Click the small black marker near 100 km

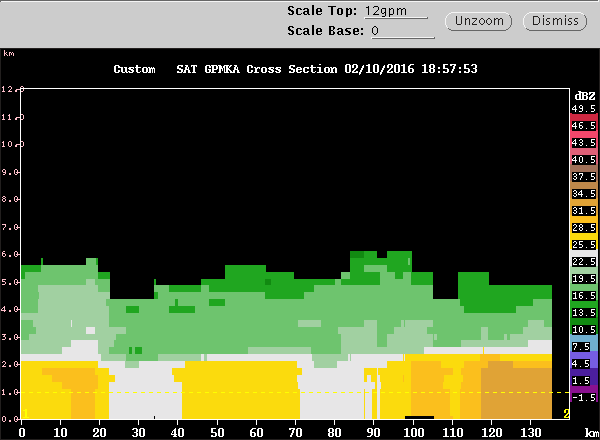(x=419, y=417)
